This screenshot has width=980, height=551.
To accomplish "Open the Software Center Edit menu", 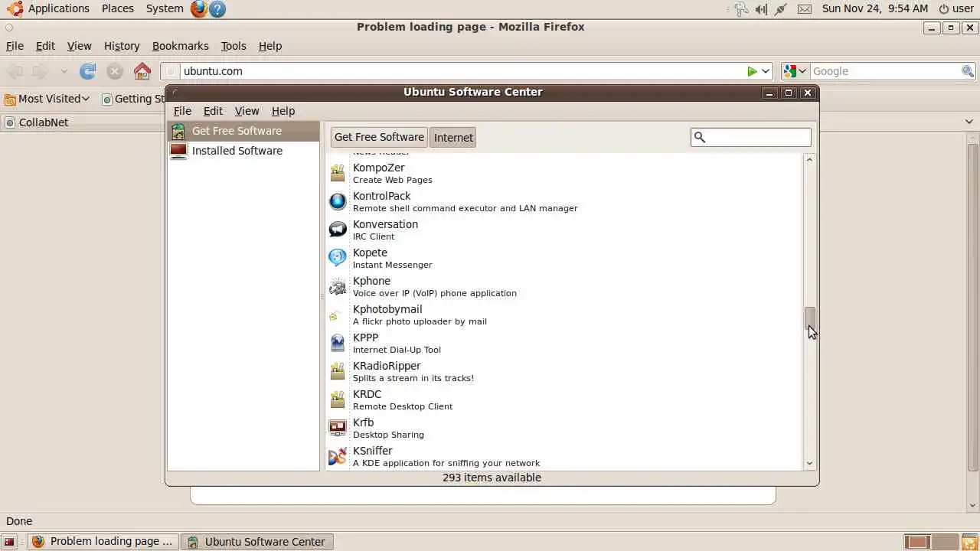I will pyautogui.click(x=213, y=111).
